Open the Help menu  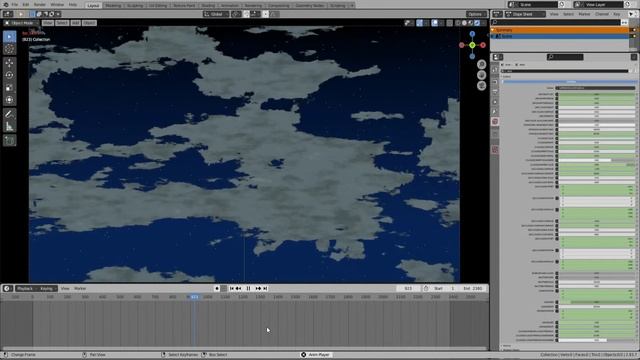(73, 4)
